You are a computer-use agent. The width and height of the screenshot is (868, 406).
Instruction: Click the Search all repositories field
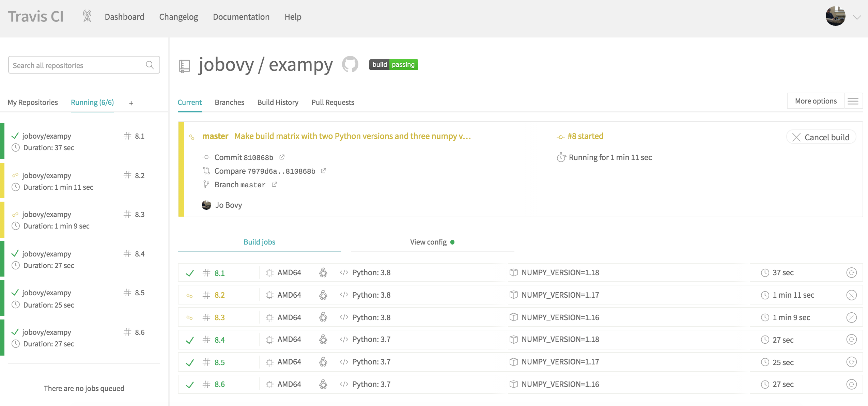click(x=84, y=65)
